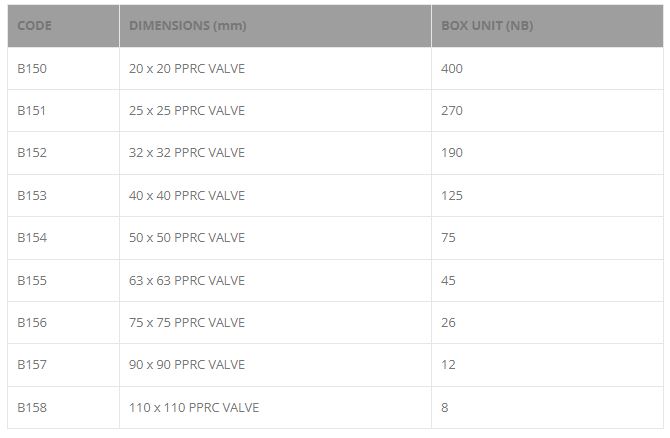Click box unit value 26
This screenshot has height=438, width=670.
click(449, 322)
